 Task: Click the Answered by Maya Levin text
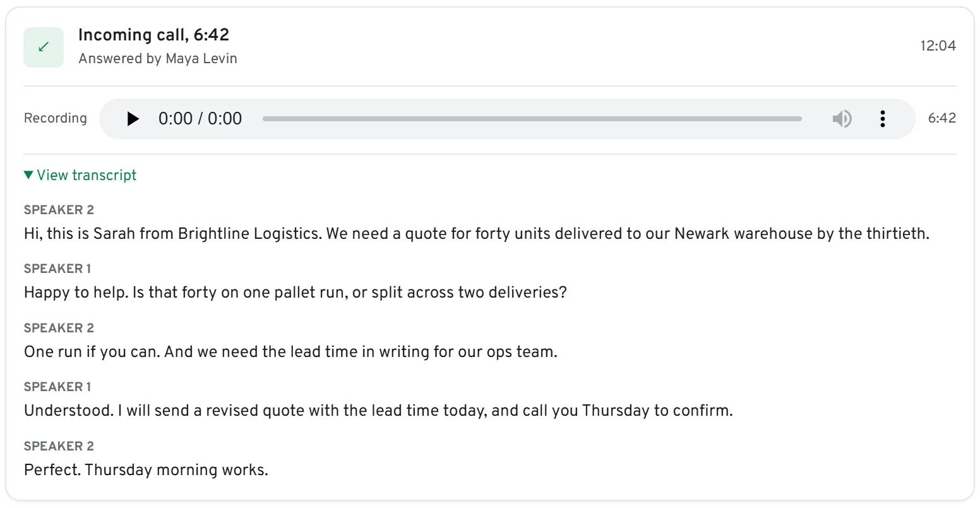(x=158, y=58)
